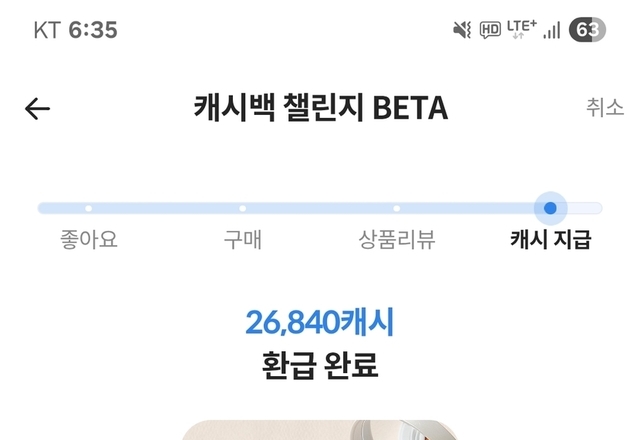
Task: Tap the 6:35 clock in status bar
Action: tap(92, 30)
